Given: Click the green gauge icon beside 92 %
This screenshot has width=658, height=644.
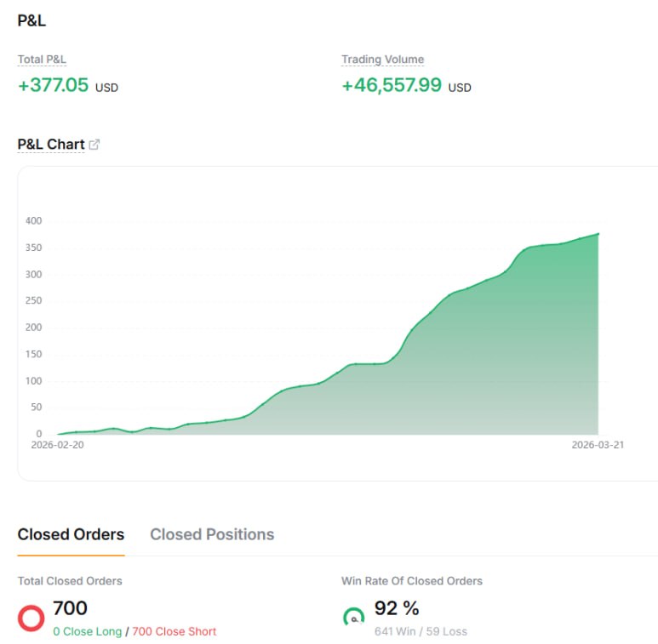Looking at the screenshot, I should click(353, 617).
